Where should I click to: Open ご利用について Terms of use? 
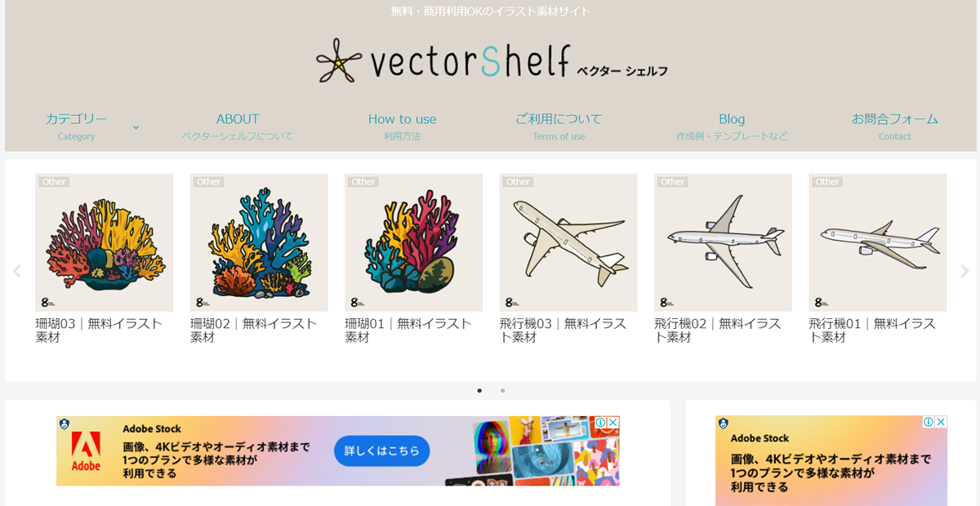pos(559,126)
